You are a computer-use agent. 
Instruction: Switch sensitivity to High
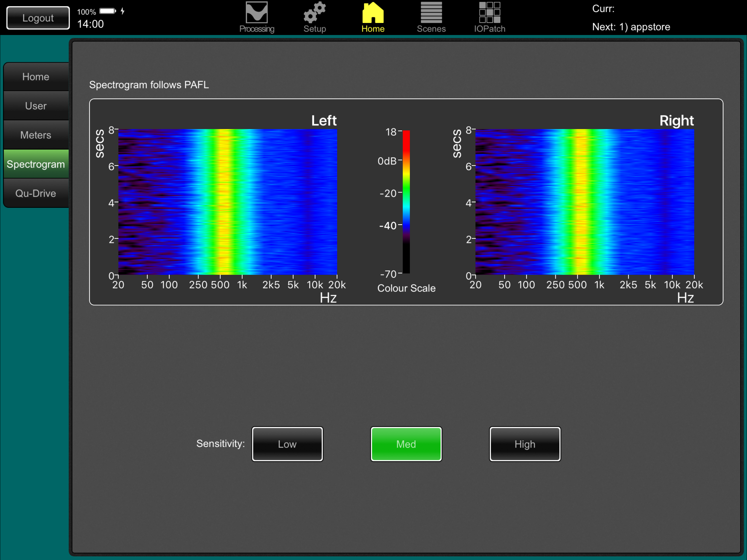pos(525,444)
